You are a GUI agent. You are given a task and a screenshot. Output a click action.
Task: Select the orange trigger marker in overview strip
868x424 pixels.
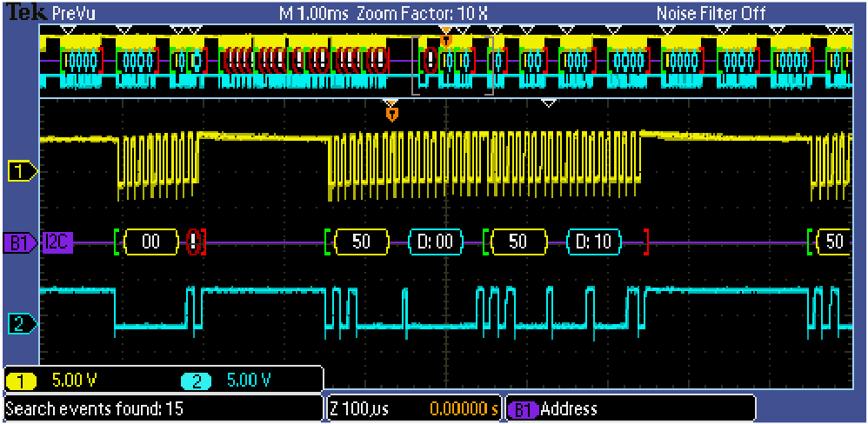click(x=446, y=40)
